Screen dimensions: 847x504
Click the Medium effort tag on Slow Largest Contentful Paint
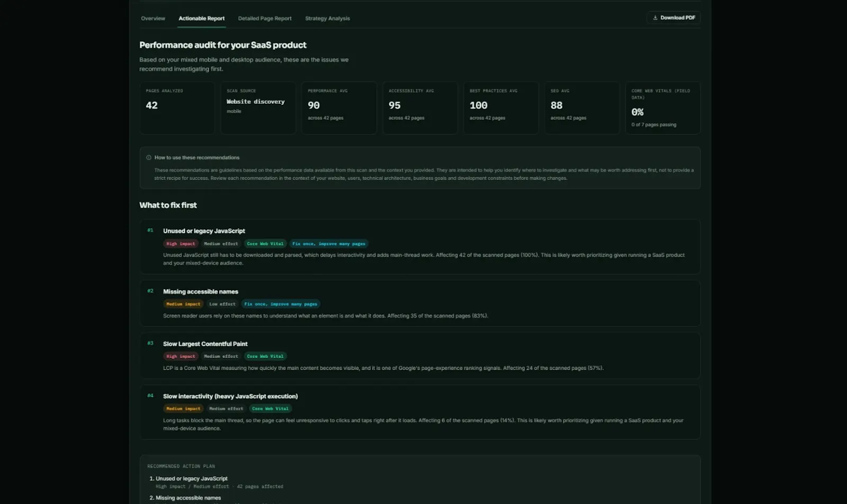[221, 356]
